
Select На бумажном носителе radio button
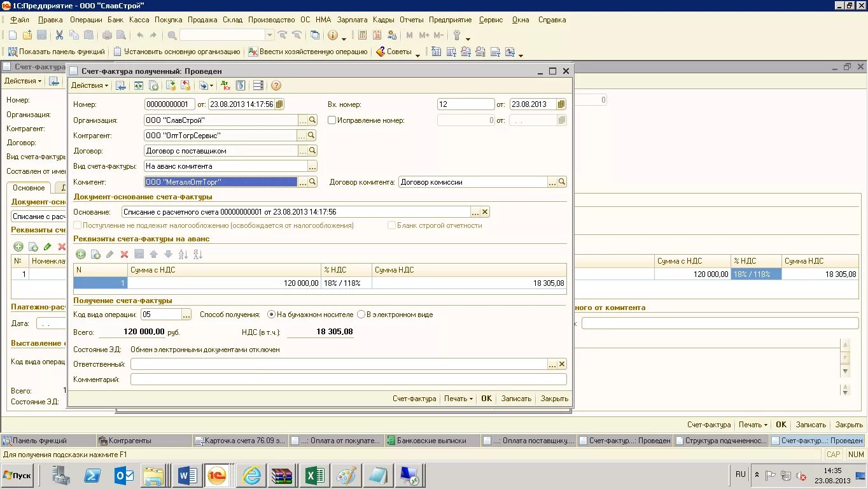pos(272,315)
